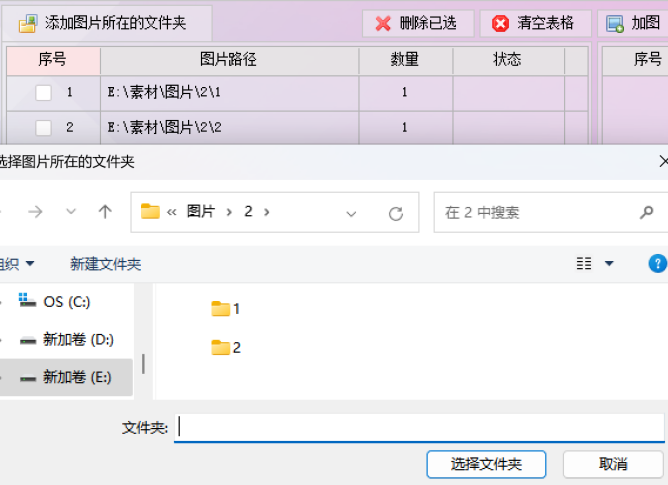This screenshot has height=485, width=668.
Task: Click the up arrow to parent folder
Action: [x=105, y=212]
